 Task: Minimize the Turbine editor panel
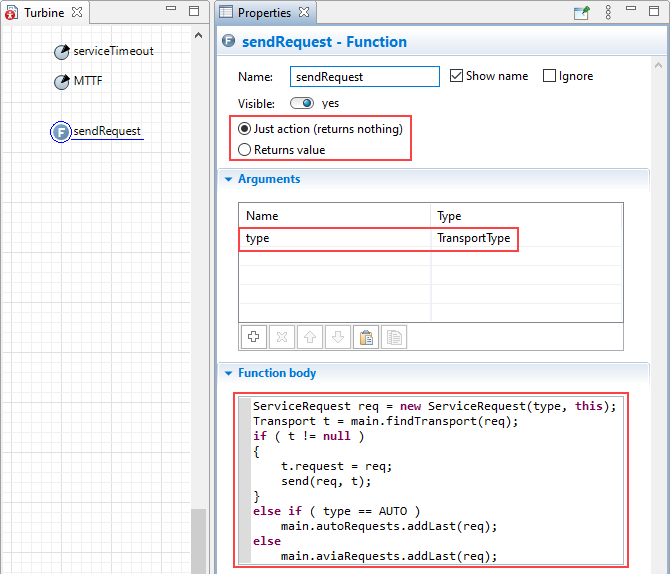tap(171, 8)
